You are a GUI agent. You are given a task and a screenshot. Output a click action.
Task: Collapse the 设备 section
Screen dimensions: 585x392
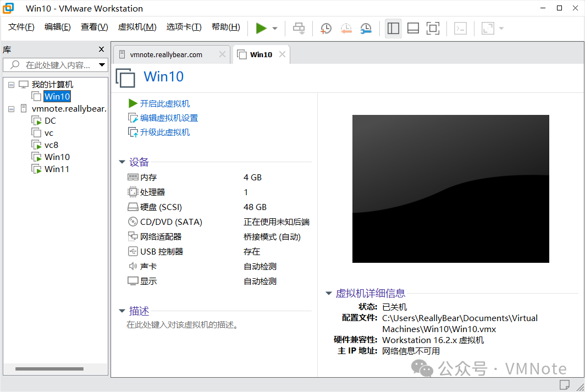122,162
